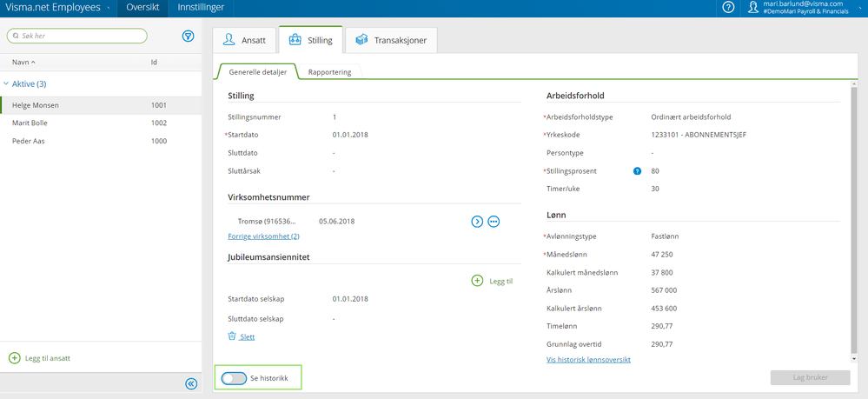Click the Legg til text under Jubileumsansiennitet
Image resolution: width=868 pixels, height=399 pixels.
point(501,281)
